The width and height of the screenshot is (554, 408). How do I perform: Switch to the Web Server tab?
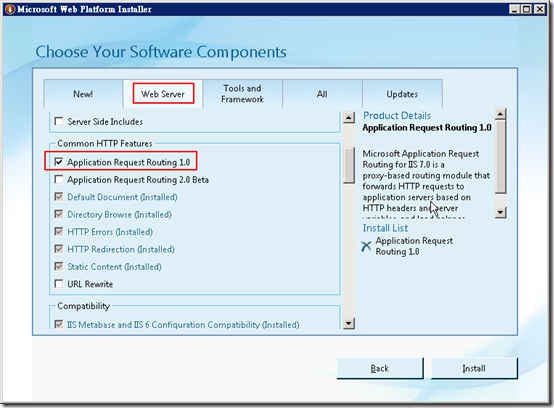(x=163, y=94)
